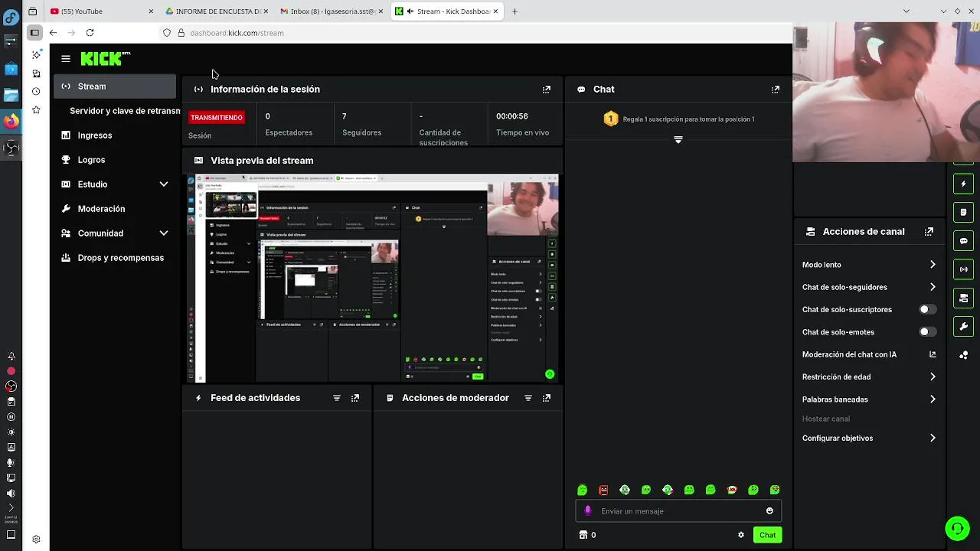
Task: Pop out the Información de la sesión panel
Action: coord(547,90)
